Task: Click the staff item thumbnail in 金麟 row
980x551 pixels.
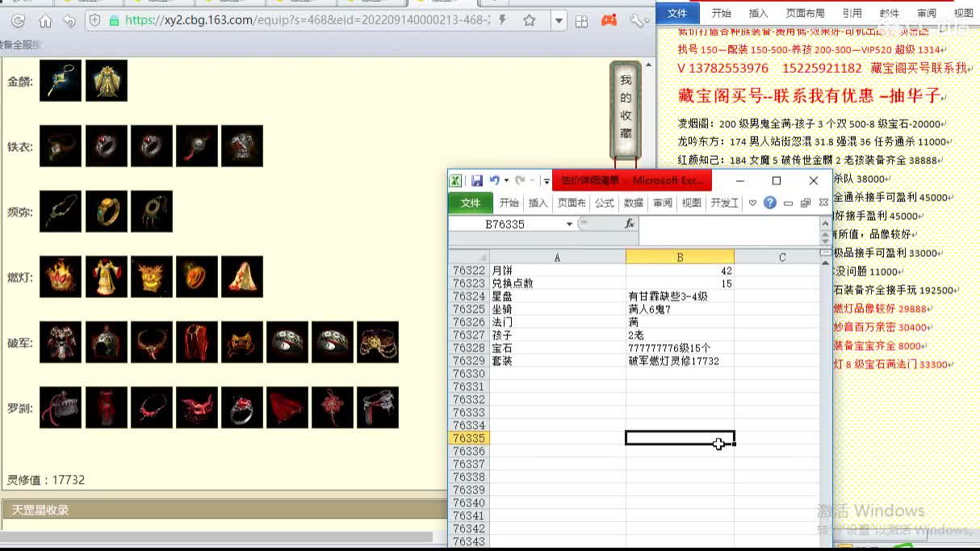Action: coord(61,81)
